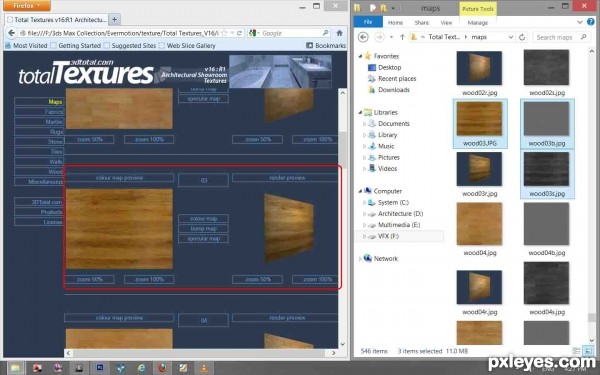
Task: Reload the page in the address bar
Action: tap(240, 33)
